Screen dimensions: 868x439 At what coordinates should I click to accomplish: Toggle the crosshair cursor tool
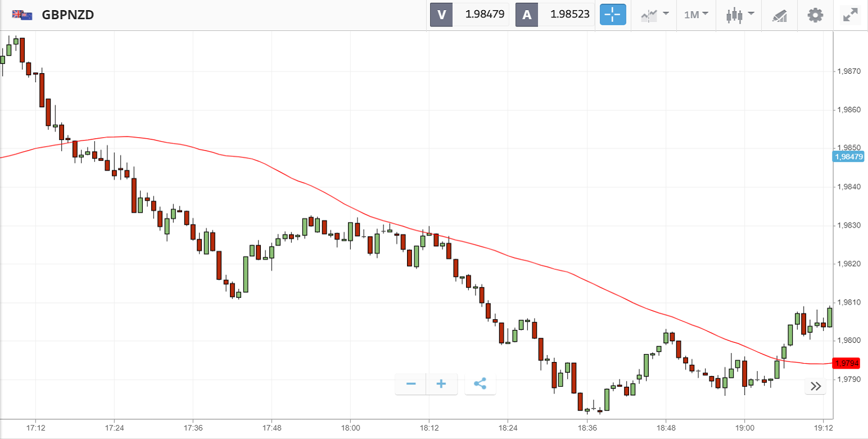tap(613, 15)
